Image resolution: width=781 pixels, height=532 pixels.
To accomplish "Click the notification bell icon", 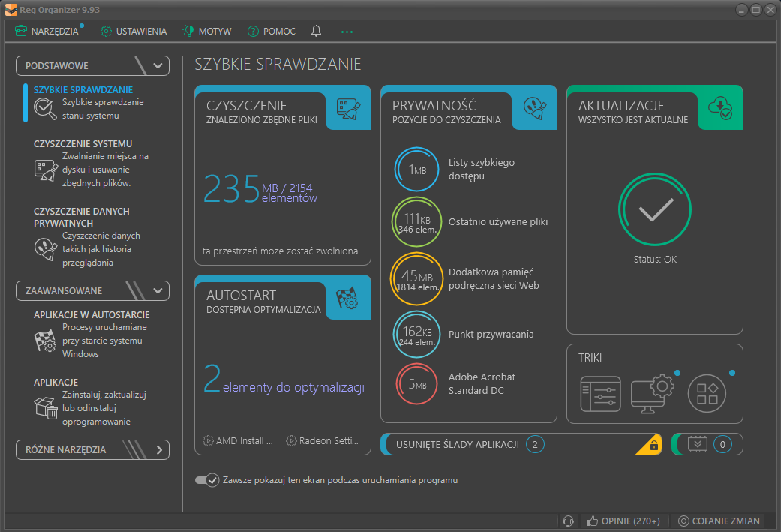I will coord(317,32).
